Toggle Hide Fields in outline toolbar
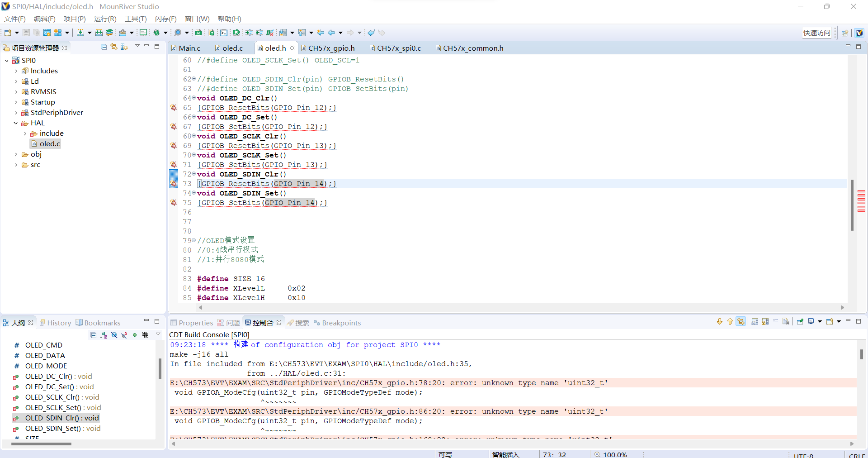Image resolution: width=868 pixels, height=458 pixels. click(114, 335)
